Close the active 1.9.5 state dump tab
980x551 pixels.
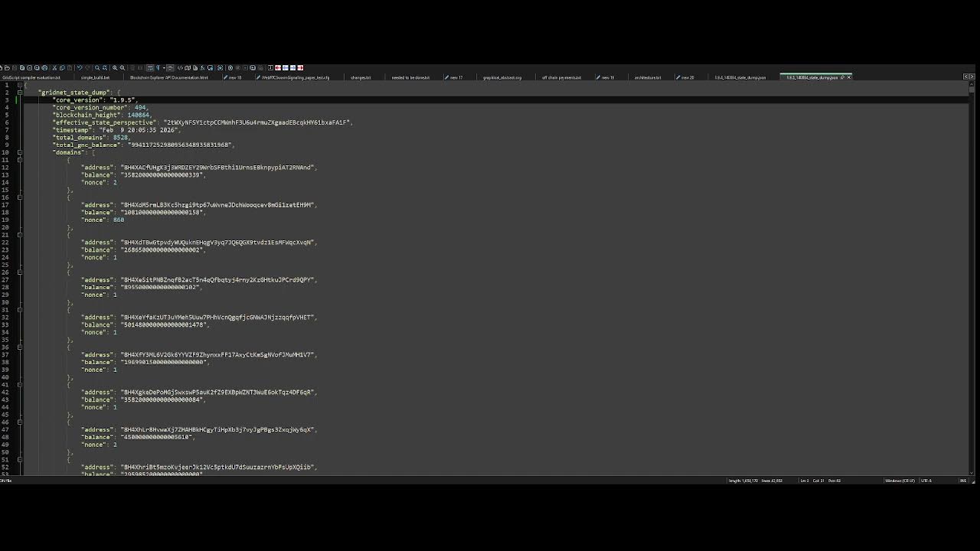click(848, 77)
